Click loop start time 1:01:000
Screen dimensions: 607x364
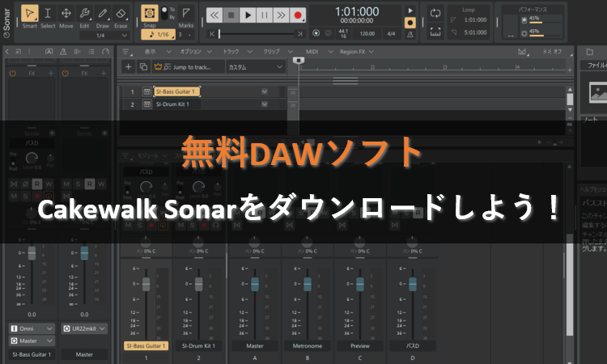pos(475,19)
